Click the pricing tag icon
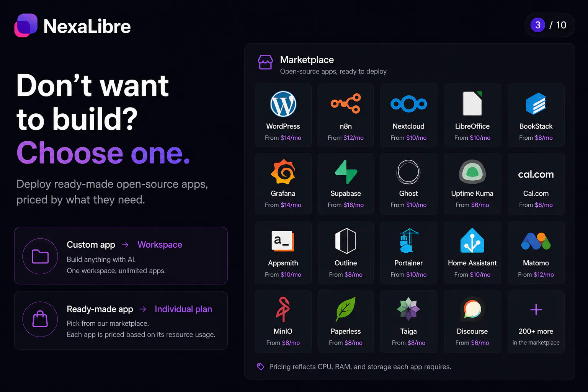 tap(261, 367)
